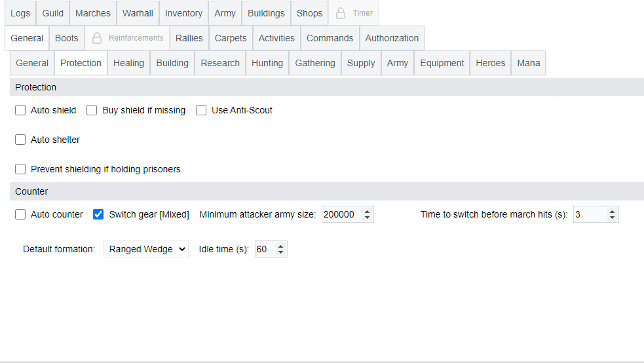Open the Warhall tab
Image resolution: width=644 pixels, height=363 pixels.
click(x=138, y=13)
